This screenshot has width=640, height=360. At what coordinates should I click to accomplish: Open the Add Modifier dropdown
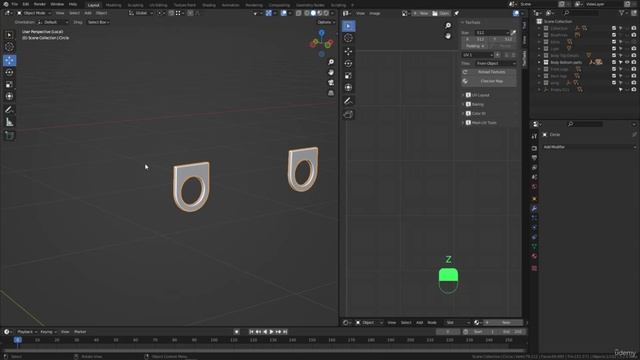[x=589, y=147]
